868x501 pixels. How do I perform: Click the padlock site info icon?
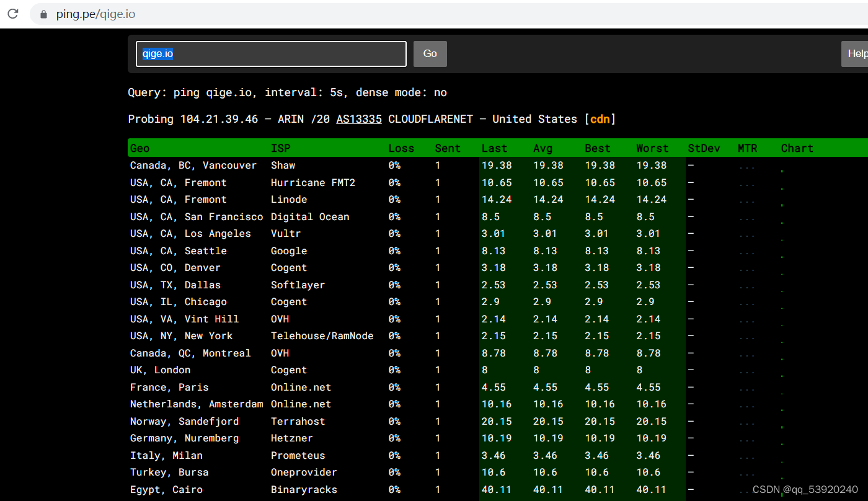(x=43, y=14)
